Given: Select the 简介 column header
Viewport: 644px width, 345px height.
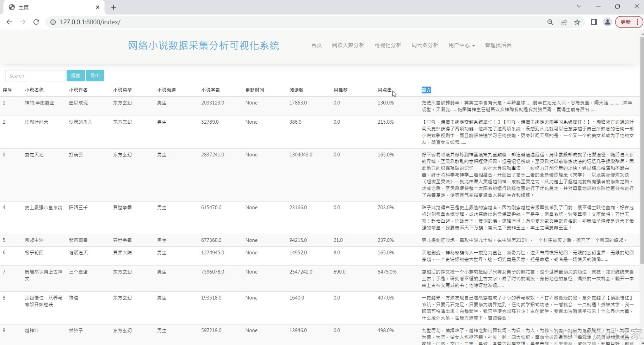Looking at the screenshot, I should click(426, 90).
